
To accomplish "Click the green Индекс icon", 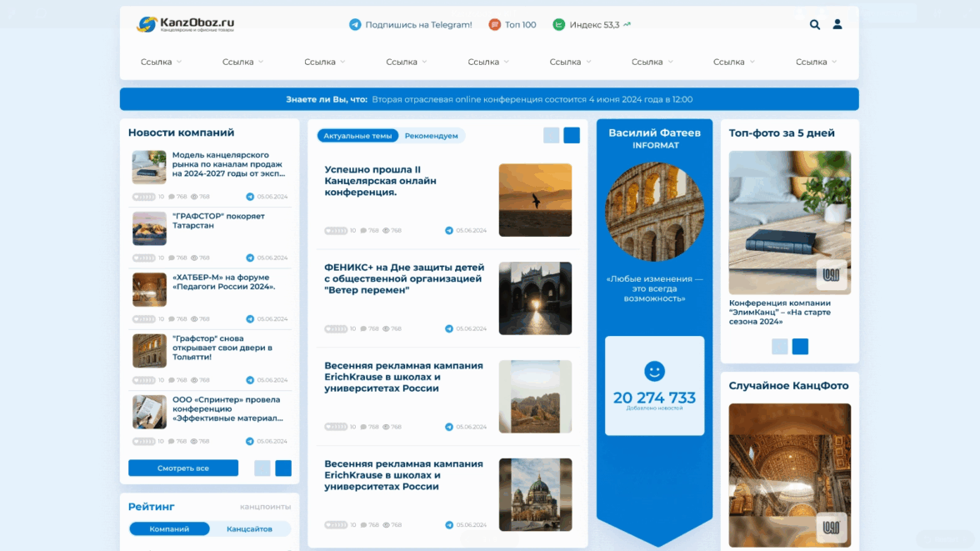I will [x=558, y=24].
